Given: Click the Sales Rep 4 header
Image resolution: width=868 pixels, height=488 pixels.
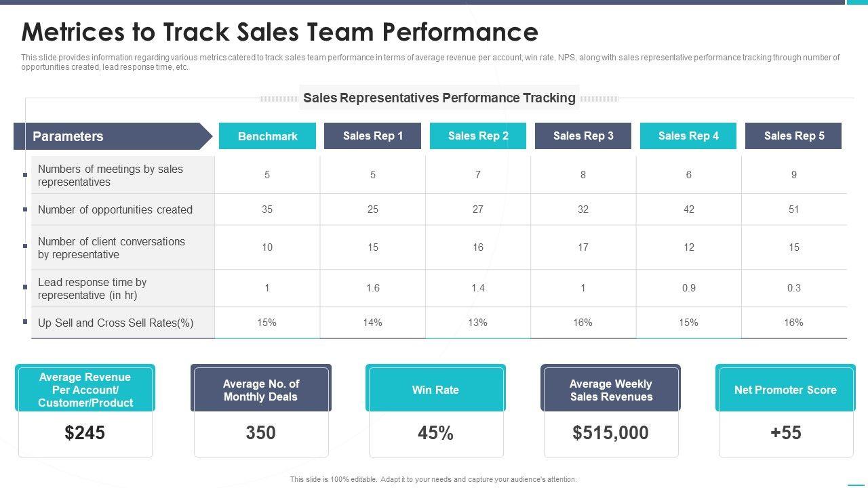Looking at the screenshot, I should pos(688,136).
